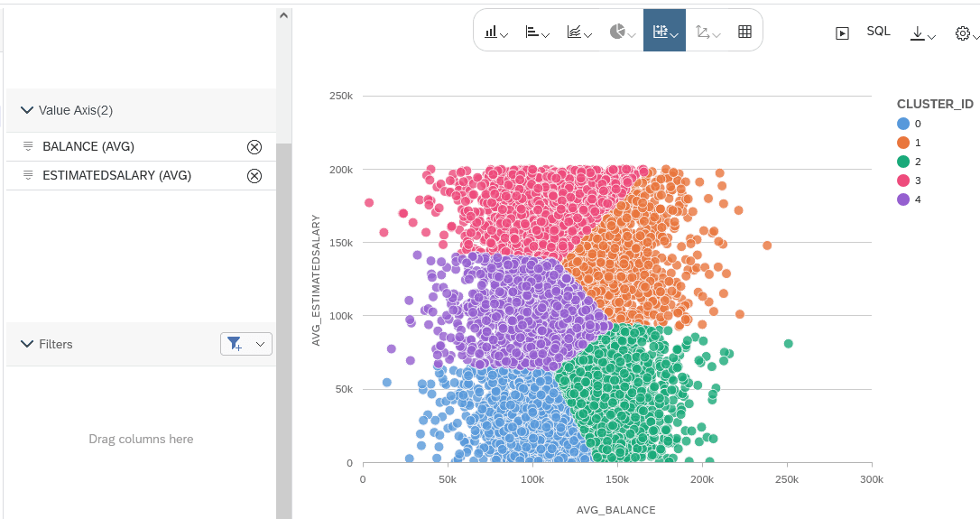
Task: Click the AVG_BALANCE axis title
Action: tap(615, 510)
